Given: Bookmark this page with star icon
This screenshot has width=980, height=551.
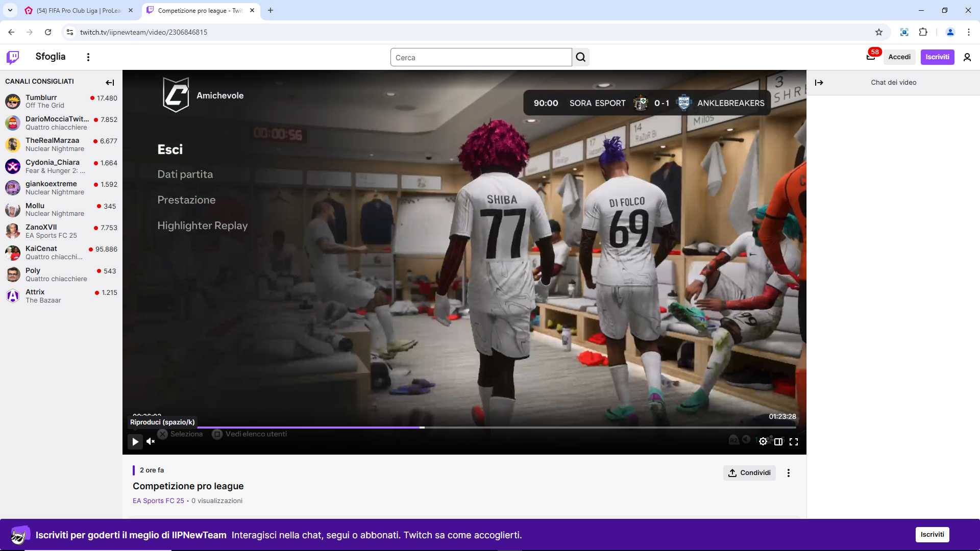Looking at the screenshot, I should 879,32.
